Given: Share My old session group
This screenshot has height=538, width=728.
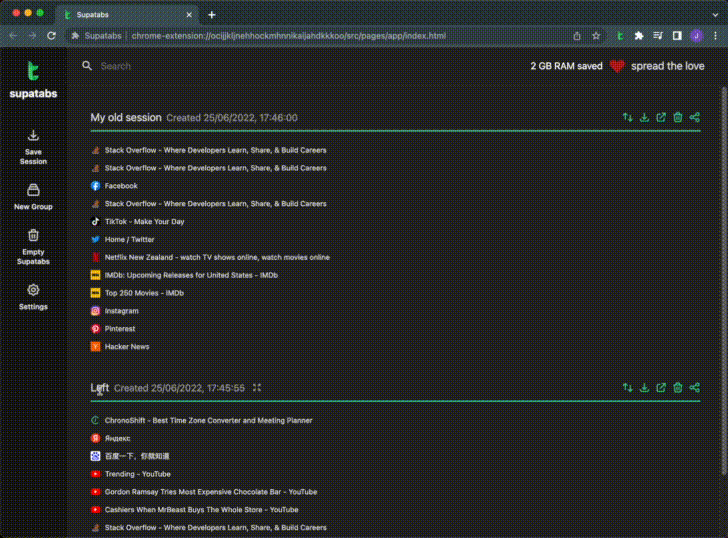Looking at the screenshot, I should click(695, 117).
